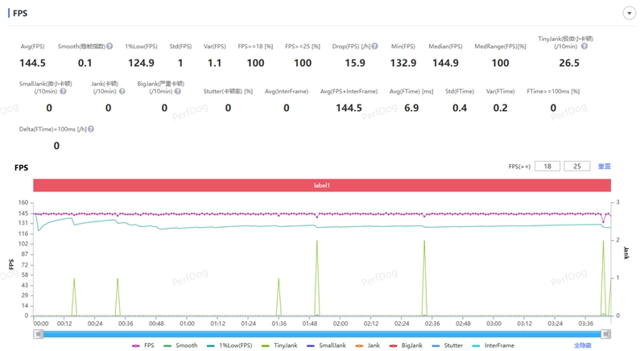
Task: Toggle Smooth series in chart legend
Action: pos(180,345)
